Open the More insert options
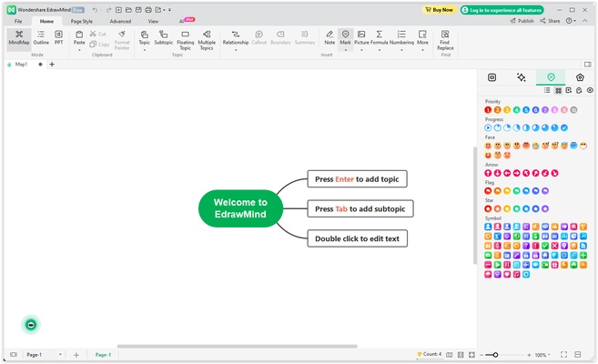Image resolution: width=598 pixels, height=364 pixels. (x=422, y=37)
